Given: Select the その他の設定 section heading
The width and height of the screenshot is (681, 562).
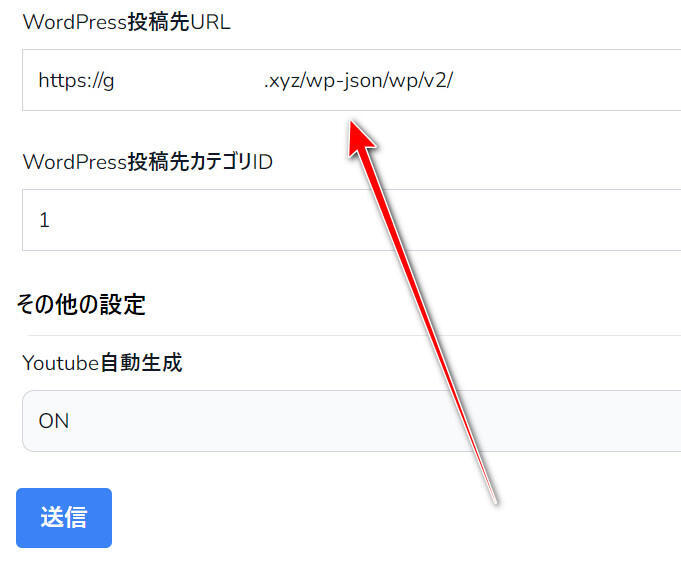Looking at the screenshot, I should [81, 304].
